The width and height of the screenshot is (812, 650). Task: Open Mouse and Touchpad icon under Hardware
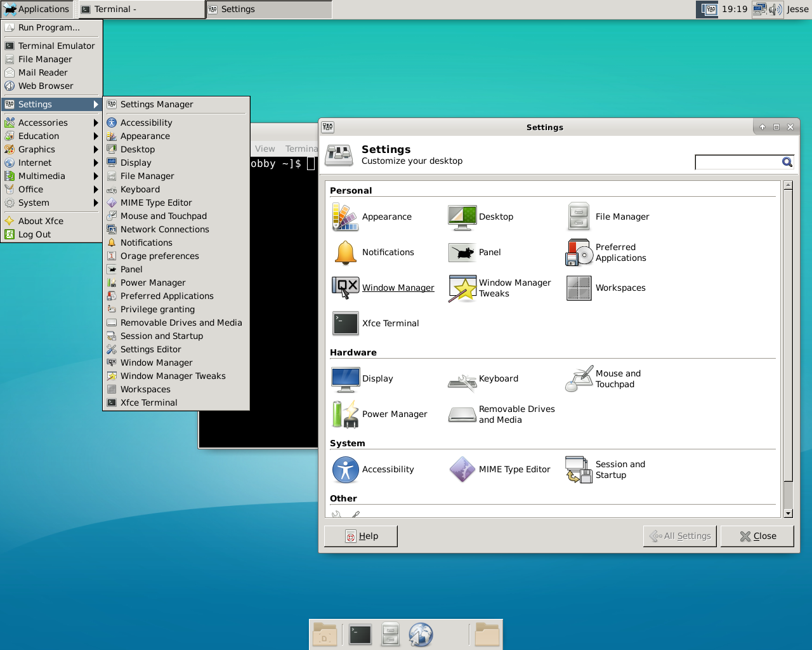pyautogui.click(x=579, y=379)
